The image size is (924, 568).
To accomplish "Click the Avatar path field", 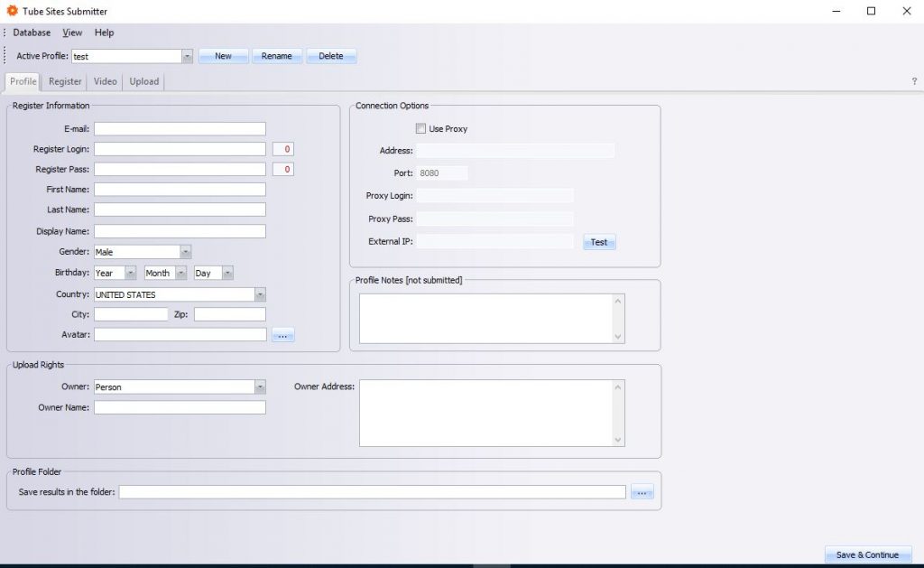I will click(180, 334).
